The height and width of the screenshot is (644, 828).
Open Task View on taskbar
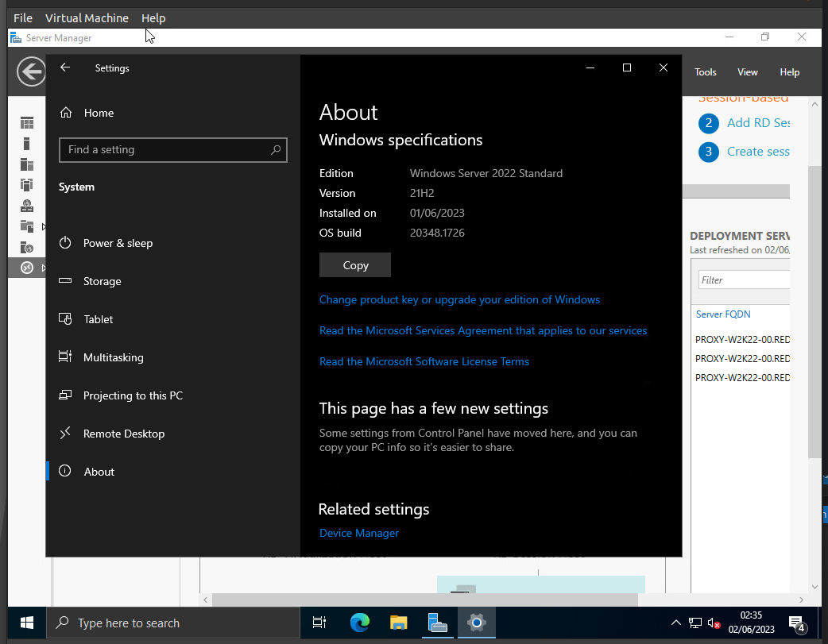pos(319,623)
